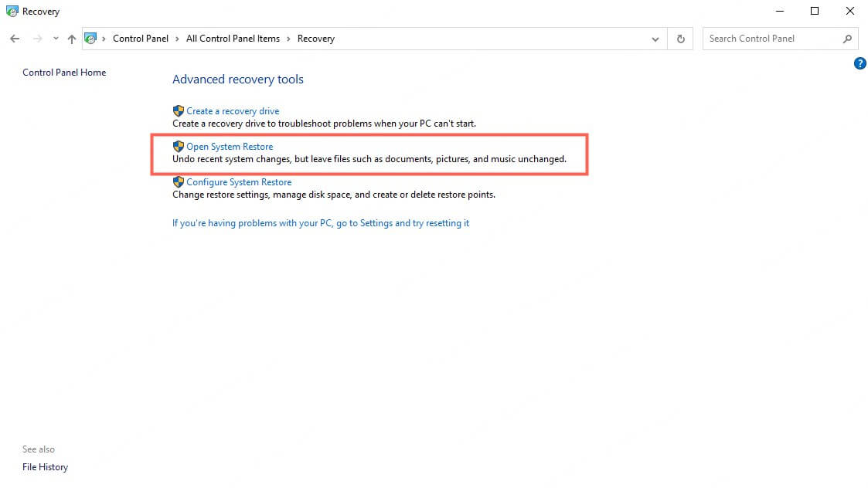Screen dimensions: 868x488
Task: Expand the chevron after Control Panel breadcrumb
Action: pos(177,39)
